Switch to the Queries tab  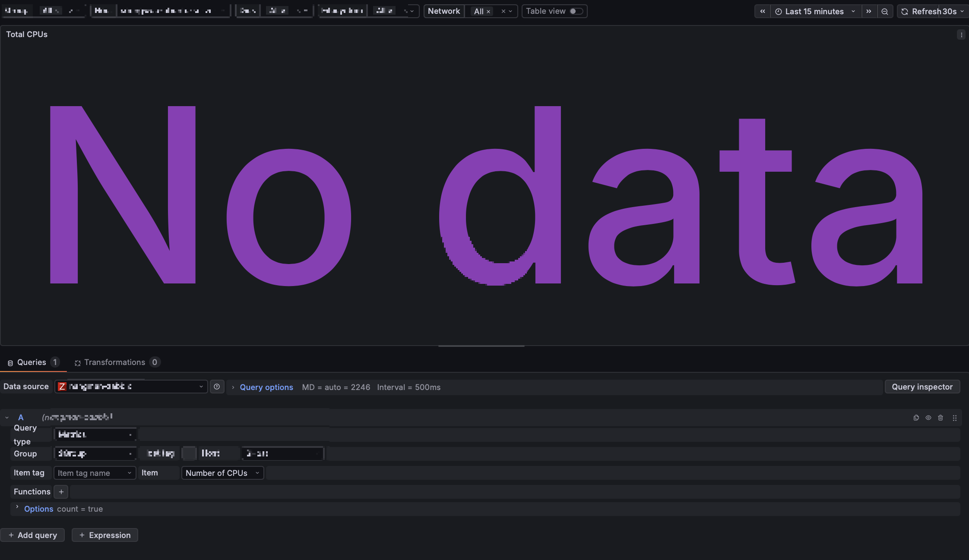(33, 362)
